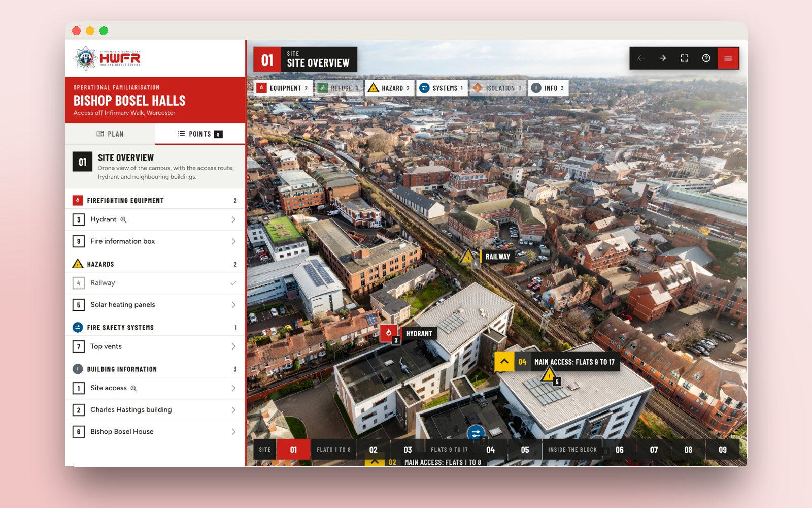Viewport: 812px width, 508px height.
Task: Click the Site Overview header card
Action: (x=306, y=59)
